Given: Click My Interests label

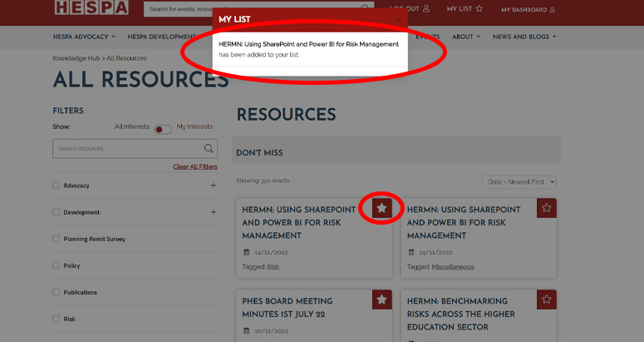Looking at the screenshot, I should [x=194, y=126].
